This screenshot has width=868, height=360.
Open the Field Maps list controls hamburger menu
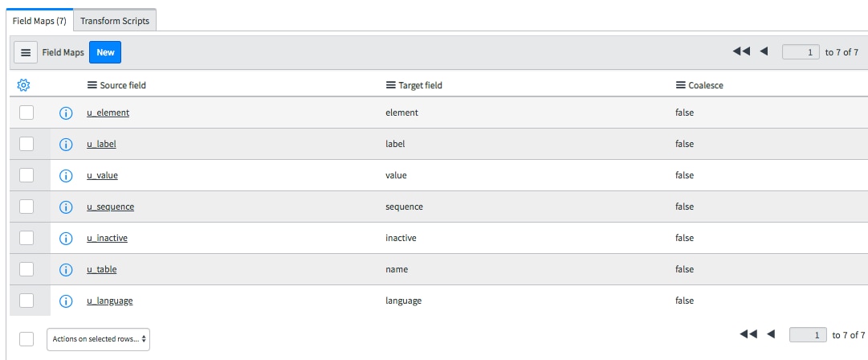(26, 52)
